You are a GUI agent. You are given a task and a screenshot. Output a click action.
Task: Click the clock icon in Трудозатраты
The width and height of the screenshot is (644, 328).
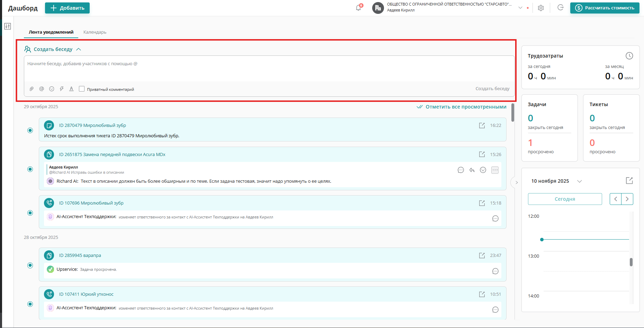pos(629,56)
